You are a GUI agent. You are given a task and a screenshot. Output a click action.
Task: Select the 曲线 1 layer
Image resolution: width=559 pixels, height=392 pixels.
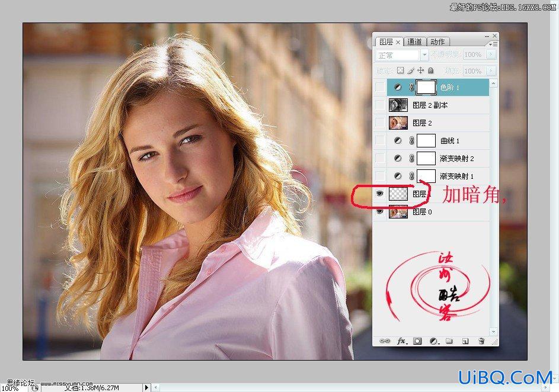point(438,141)
